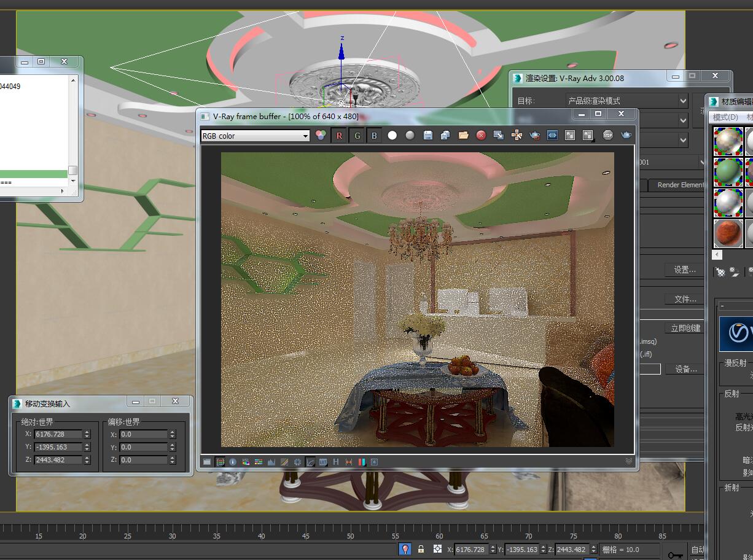Open the 目标 production render mode dropdown
The height and width of the screenshot is (560, 753).
(627, 101)
